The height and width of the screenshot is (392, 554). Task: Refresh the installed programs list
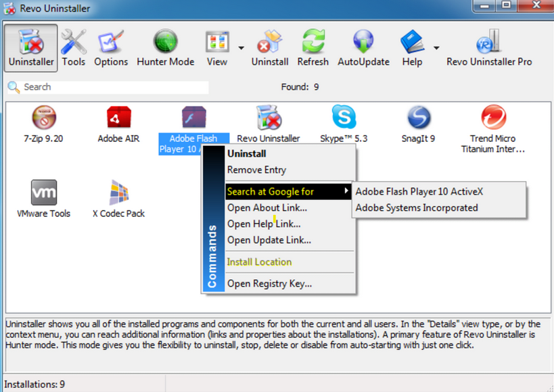tap(313, 48)
